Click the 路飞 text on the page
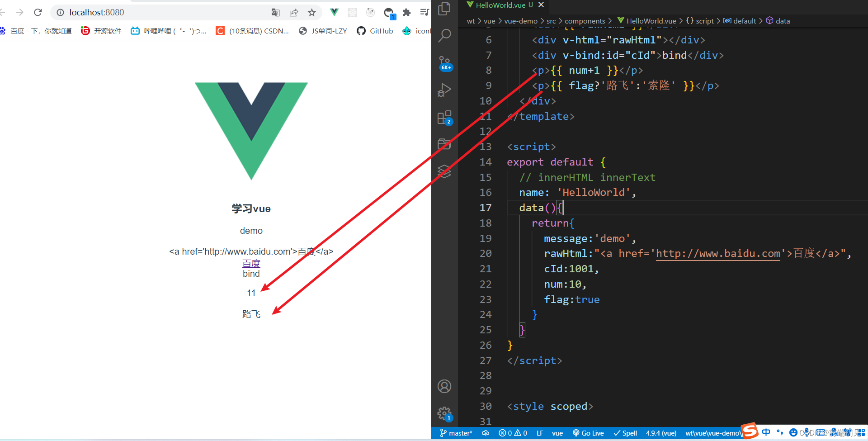868x441 pixels. coord(251,314)
